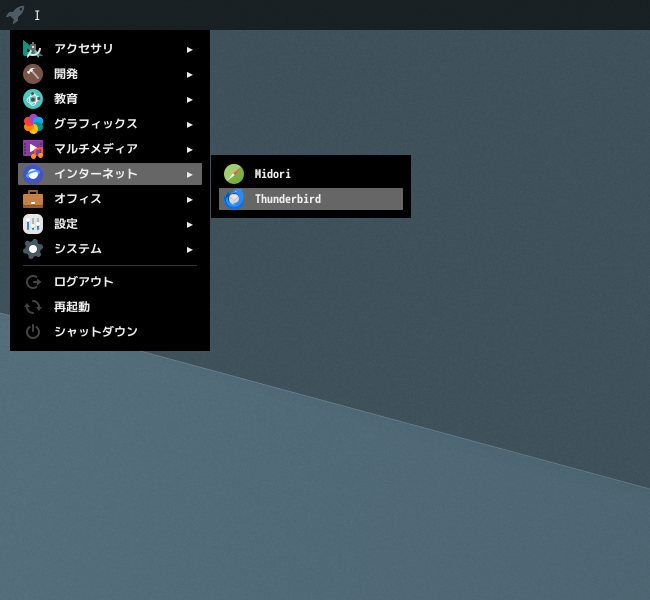This screenshot has width=650, height=600.
Task: Open the システム menu entry
Action: click(x=110, y=249)
